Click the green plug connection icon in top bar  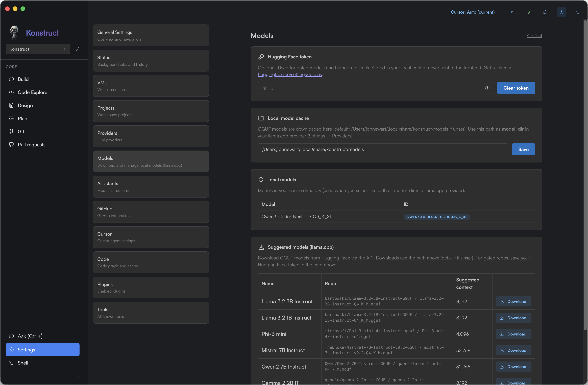(529, 12)
